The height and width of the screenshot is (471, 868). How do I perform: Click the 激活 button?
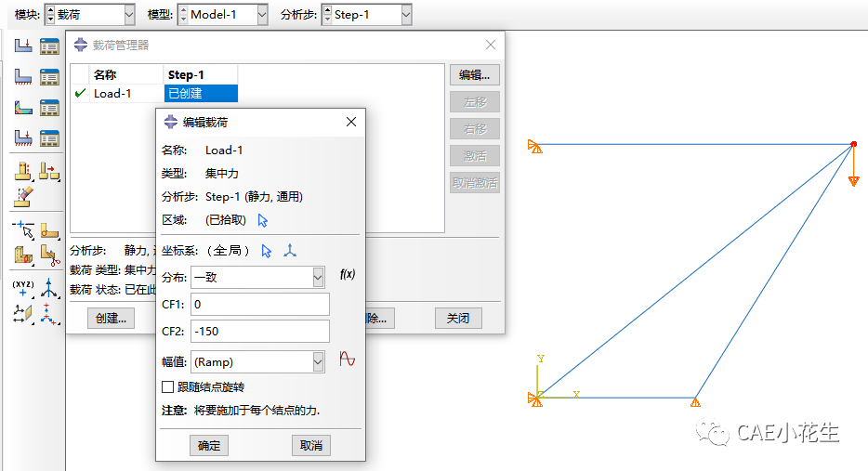474,156
